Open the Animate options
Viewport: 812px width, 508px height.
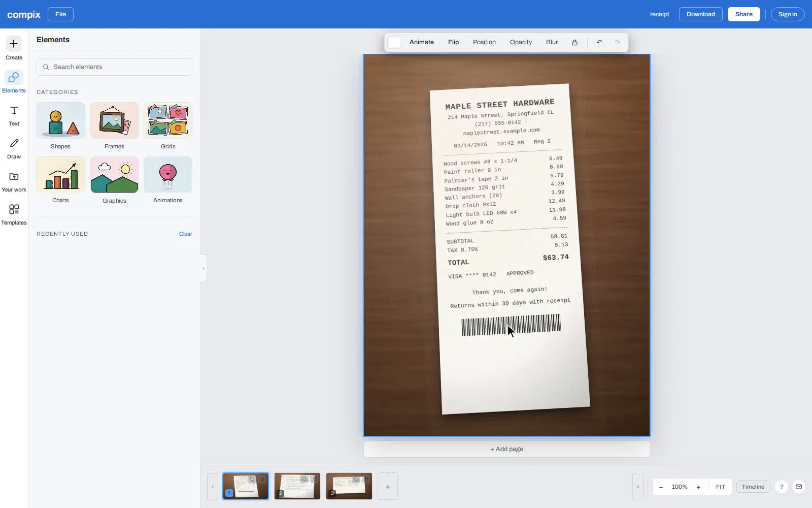pos(422,42)
